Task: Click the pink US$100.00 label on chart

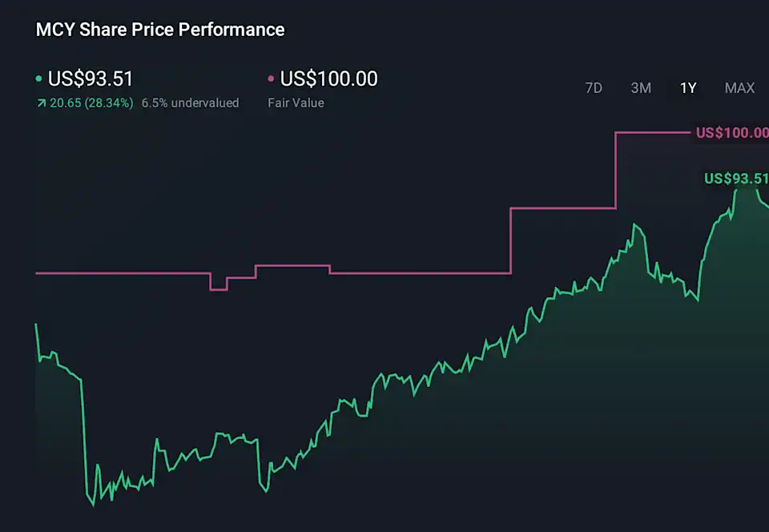Action: 732,133
